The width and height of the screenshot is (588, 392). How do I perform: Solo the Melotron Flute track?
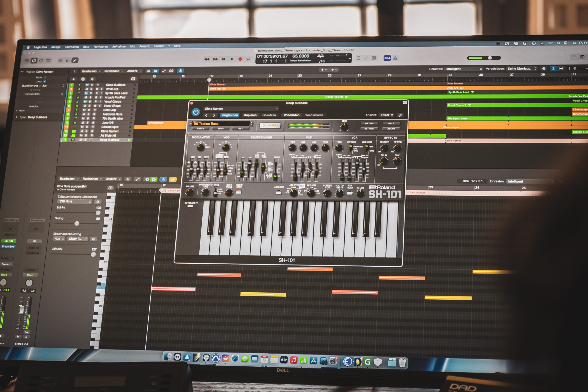tap(88, 114)
